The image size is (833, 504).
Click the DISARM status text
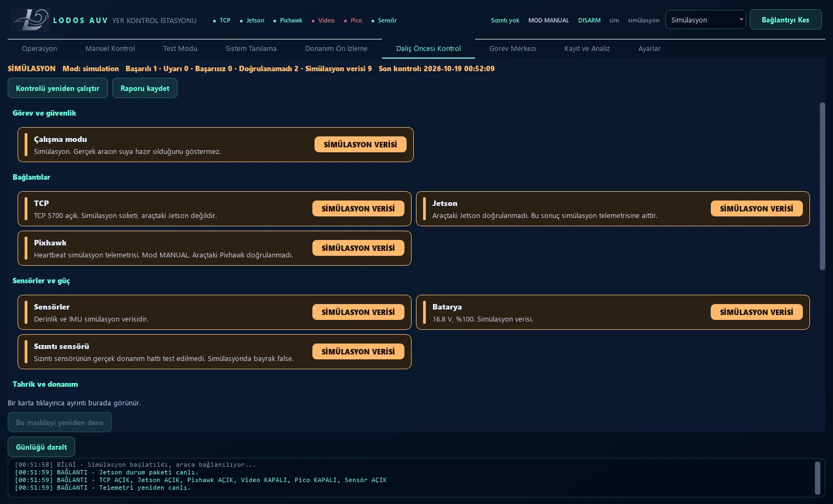coord(589,20)
